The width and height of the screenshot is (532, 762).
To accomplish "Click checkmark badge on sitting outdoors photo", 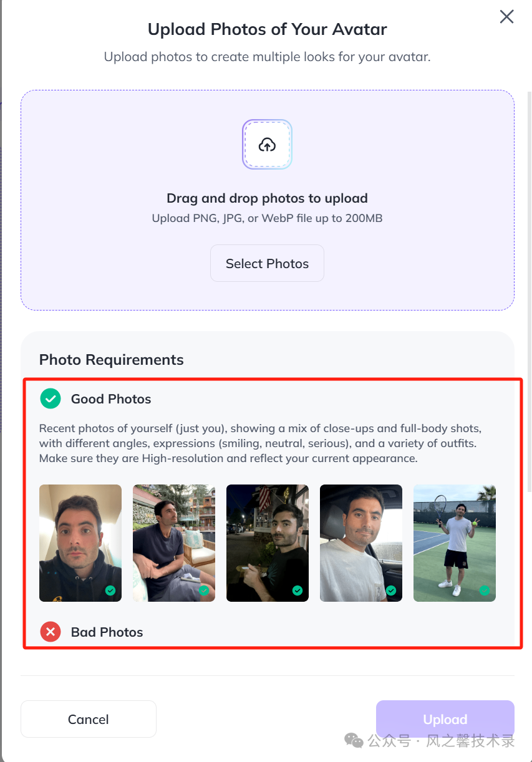I will [204, 591].
